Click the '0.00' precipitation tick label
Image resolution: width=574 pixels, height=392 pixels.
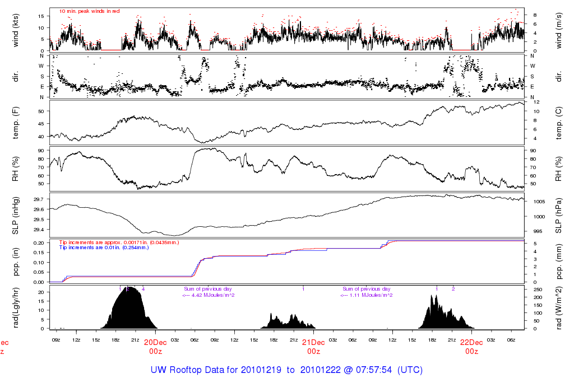pos(39,282)
